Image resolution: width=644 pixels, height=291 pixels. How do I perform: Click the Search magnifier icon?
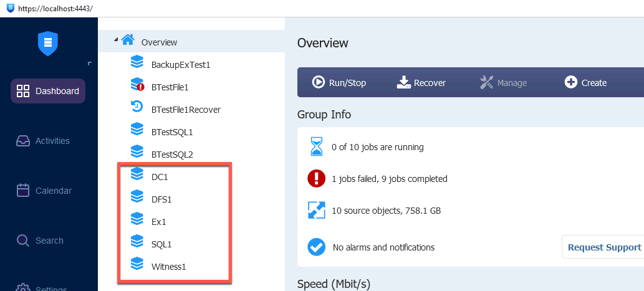pos(23,241)
